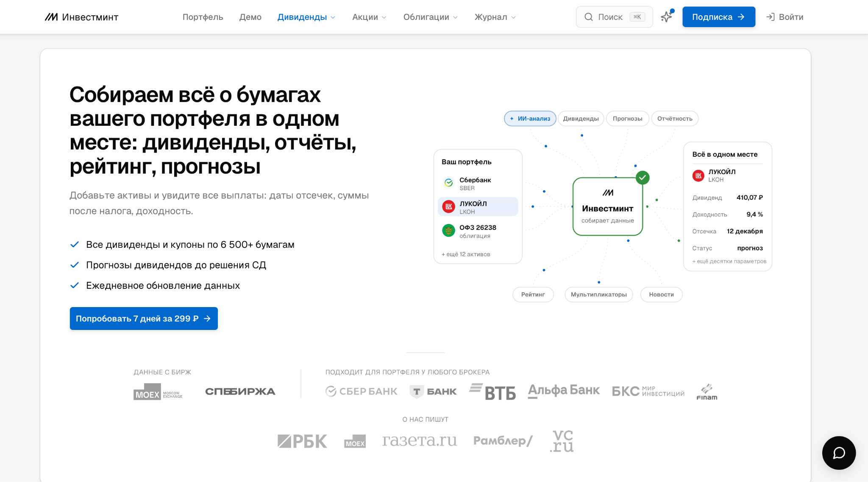Click '+ ещё десятки параметров' text

point(729,261)
